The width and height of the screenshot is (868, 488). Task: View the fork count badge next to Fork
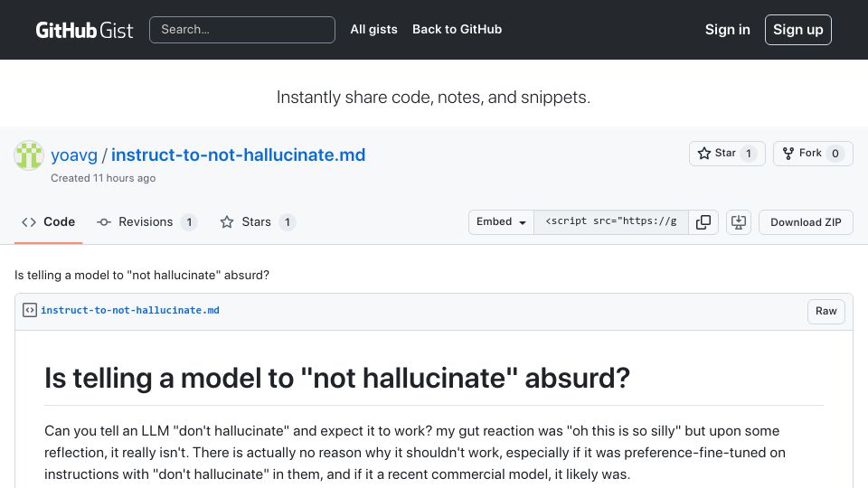[835, 154]
